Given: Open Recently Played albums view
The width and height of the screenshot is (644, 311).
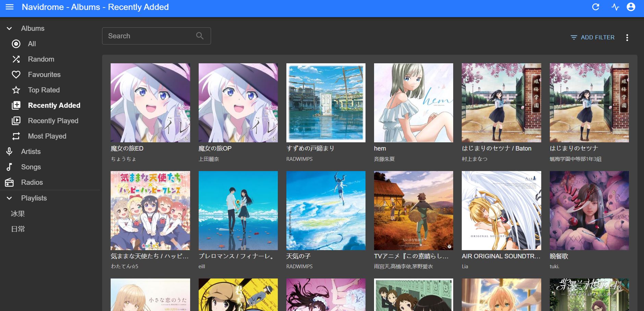Looking at the screenshot, I should (53, 121).
